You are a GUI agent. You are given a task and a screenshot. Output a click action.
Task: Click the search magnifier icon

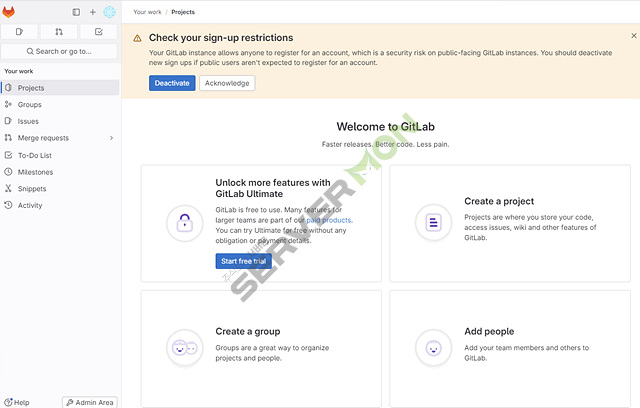30,51
